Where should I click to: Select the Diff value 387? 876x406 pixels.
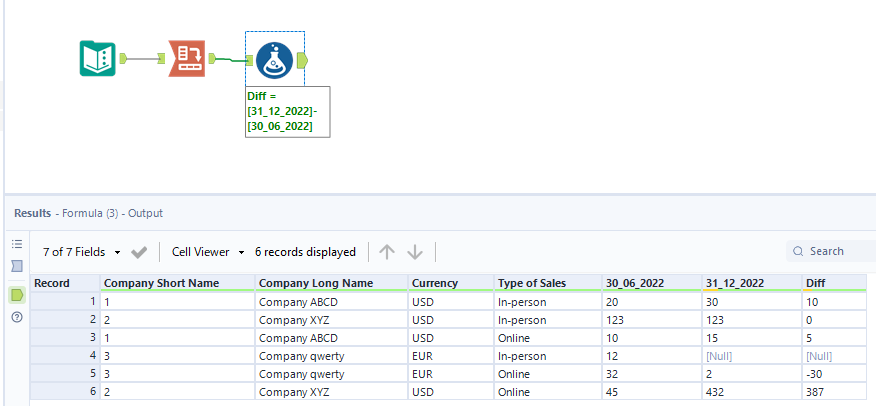[834, 391]
